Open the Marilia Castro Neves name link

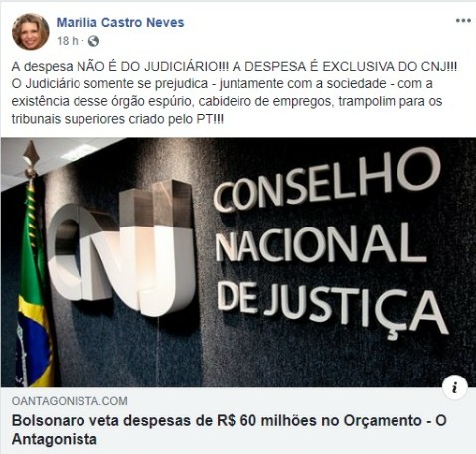tap(120, 22)
